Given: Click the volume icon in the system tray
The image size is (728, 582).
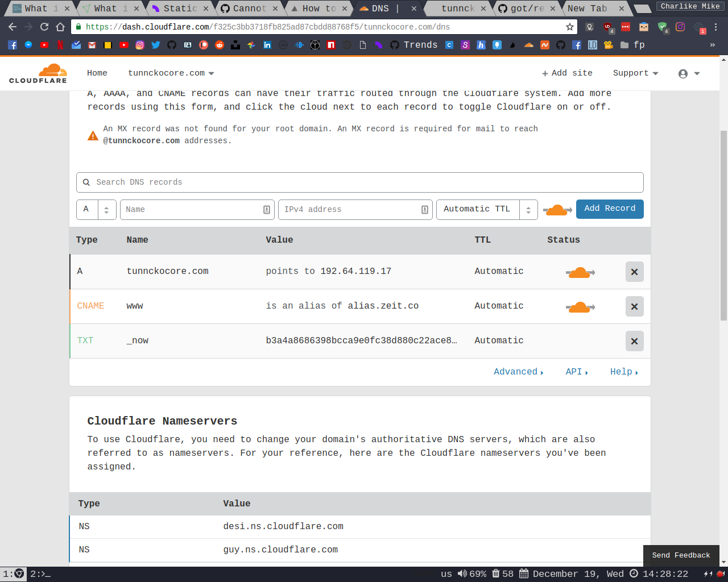Looking at the screenshot, I should [462, 573].
